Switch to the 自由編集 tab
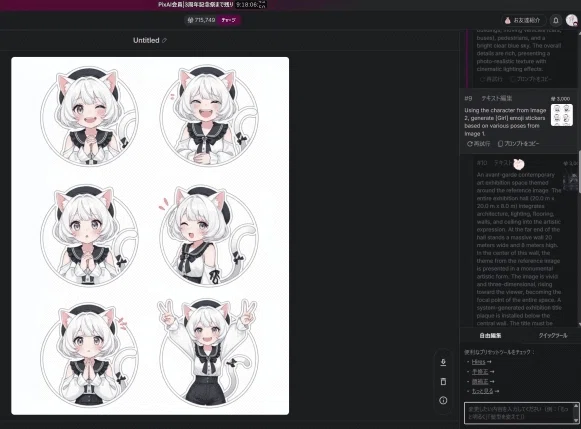 (x=490, y=336)
